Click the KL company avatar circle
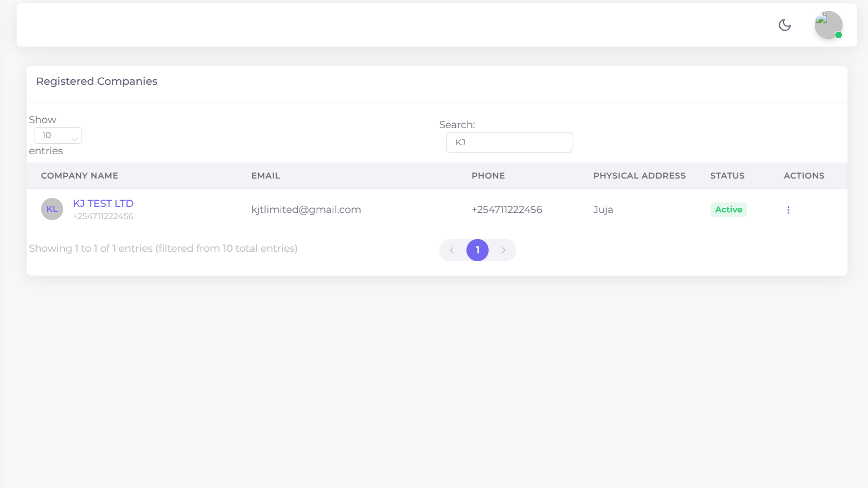 coord(52,209)
